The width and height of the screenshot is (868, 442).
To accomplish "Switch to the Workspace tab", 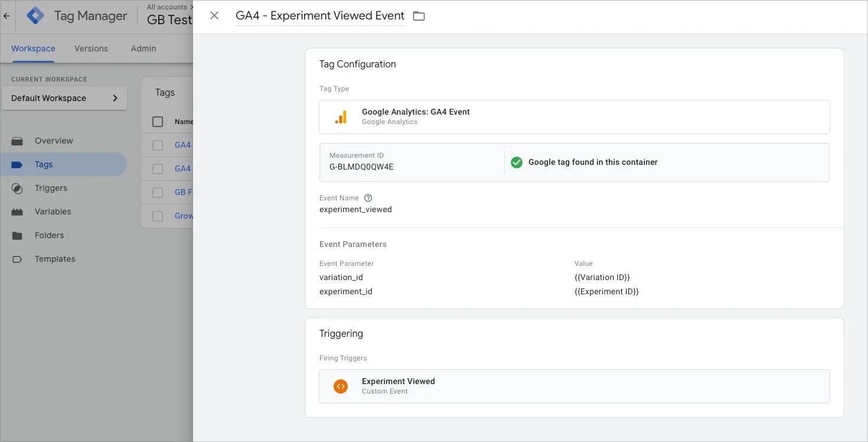I will pyautogui.click(x=33, y=48).
